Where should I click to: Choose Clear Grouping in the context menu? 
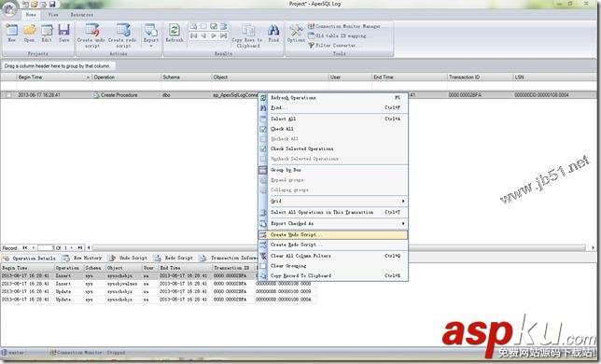point(333,265)
